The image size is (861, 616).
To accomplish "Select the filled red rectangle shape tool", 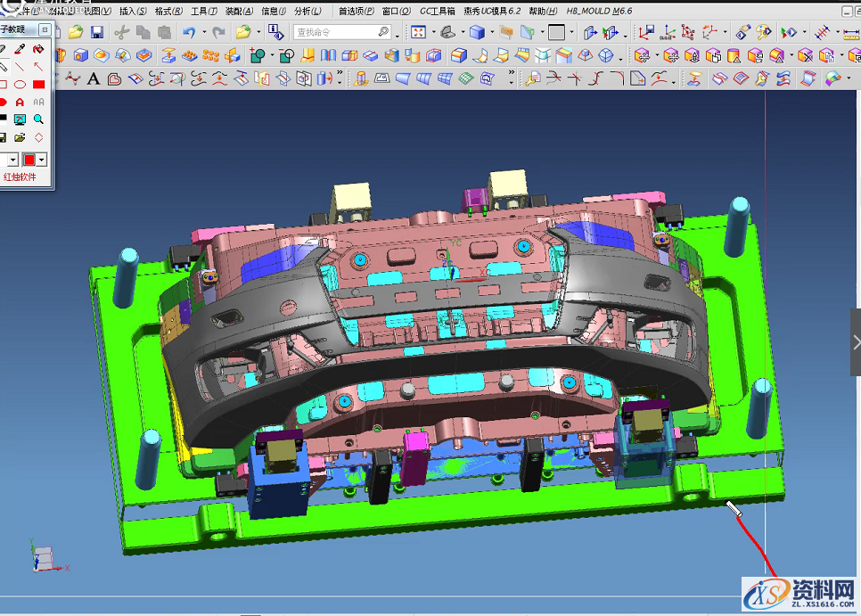I will (38, 85).
